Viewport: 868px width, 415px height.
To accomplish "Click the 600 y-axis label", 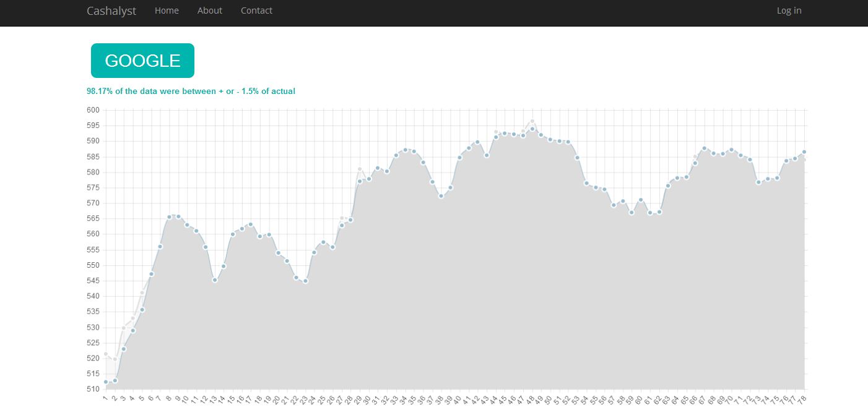I will coord(93,110).
